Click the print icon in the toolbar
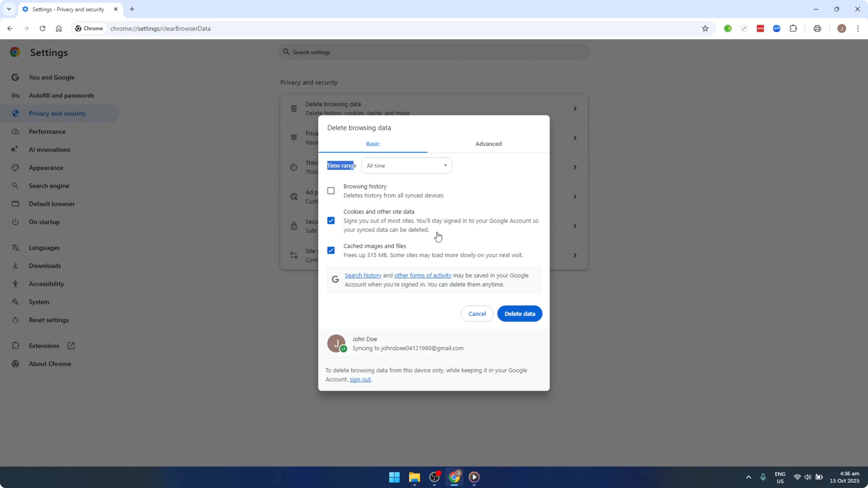This screenshot has height=488, width=868. 818,29
